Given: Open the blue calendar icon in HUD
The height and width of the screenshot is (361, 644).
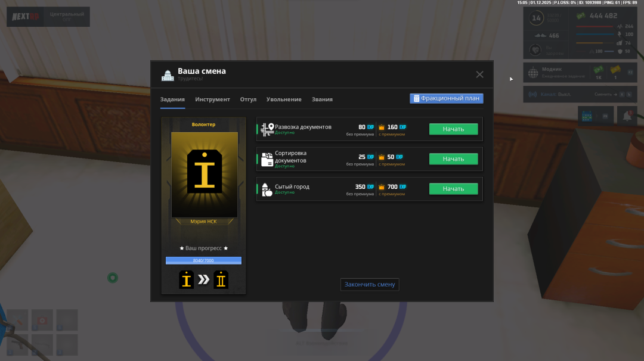Looking at the screenshot, I should coord(587,116).
